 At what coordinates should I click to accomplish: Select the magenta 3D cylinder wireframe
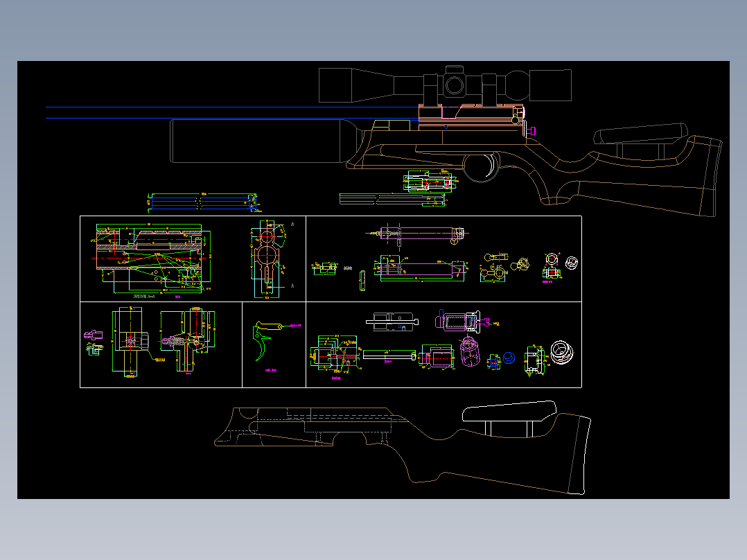469,351
